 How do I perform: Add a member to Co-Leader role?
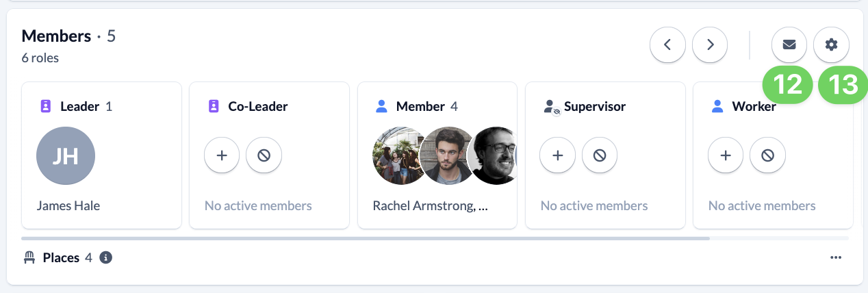click(222, 155)
